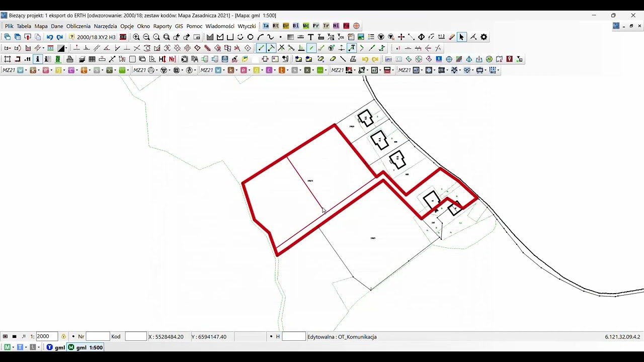Toggle the second highlighted snap mode button
The height and width of the screenshot is (362, 644).
coord(271,48)
